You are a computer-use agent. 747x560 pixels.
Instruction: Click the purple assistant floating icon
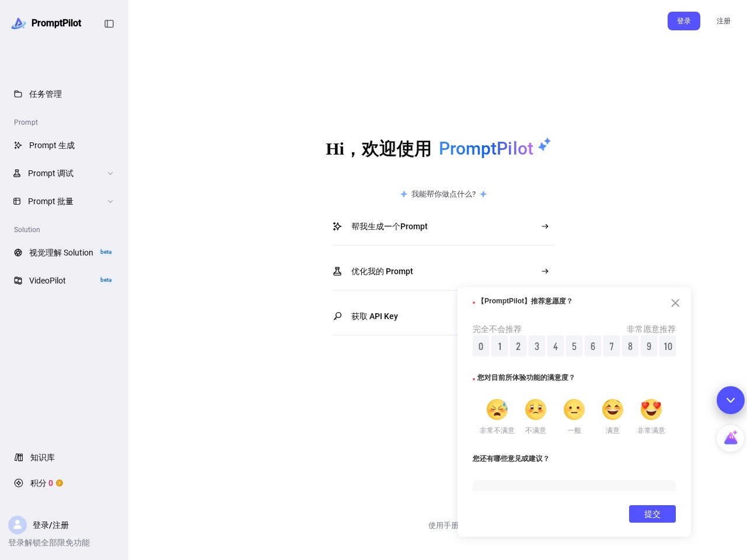pyautogui.click(x=731, y=437)
